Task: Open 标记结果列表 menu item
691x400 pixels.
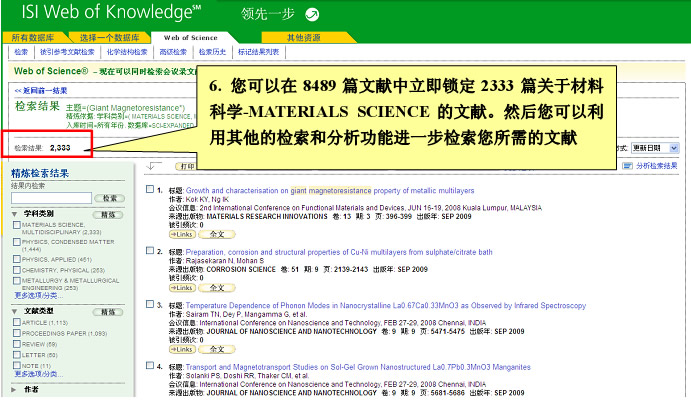Action: pos(258,52)
